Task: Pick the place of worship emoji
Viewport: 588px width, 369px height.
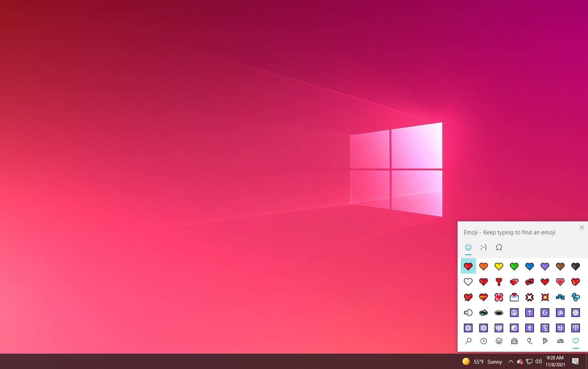Action: click(545, 328)
